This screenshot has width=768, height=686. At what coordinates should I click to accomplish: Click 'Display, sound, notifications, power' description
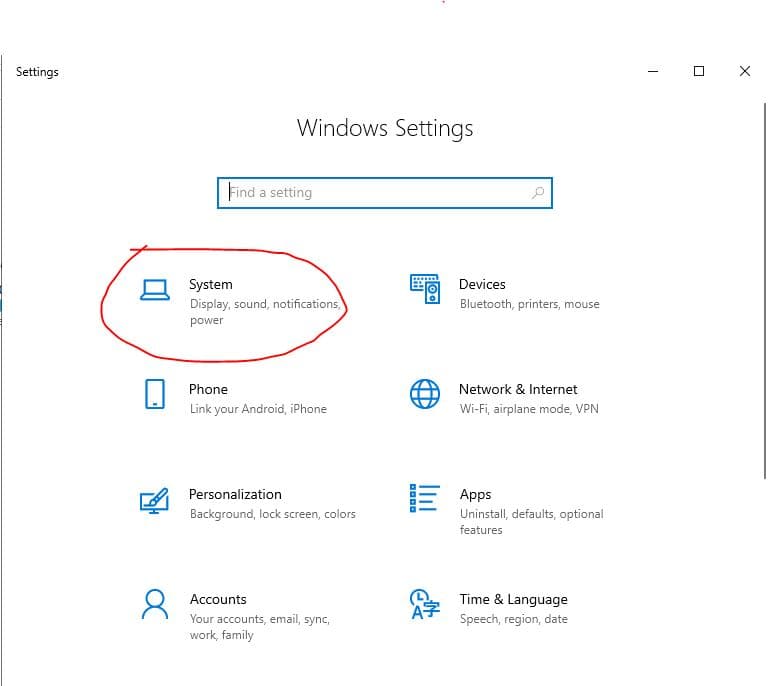265,312
